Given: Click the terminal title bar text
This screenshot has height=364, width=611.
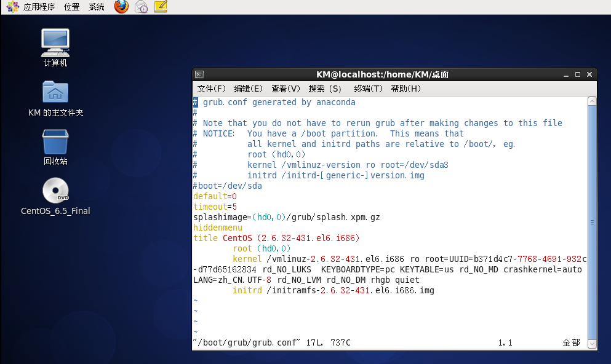Looking at the screenshot, I should click(x=382, y=74).
